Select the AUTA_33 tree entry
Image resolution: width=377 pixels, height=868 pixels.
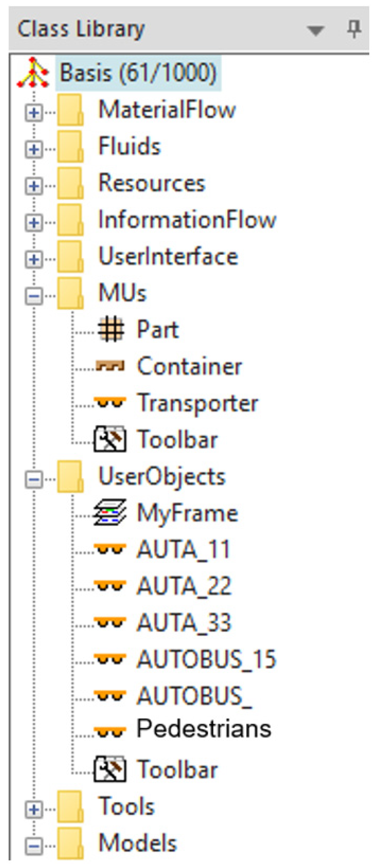(184, 622)
